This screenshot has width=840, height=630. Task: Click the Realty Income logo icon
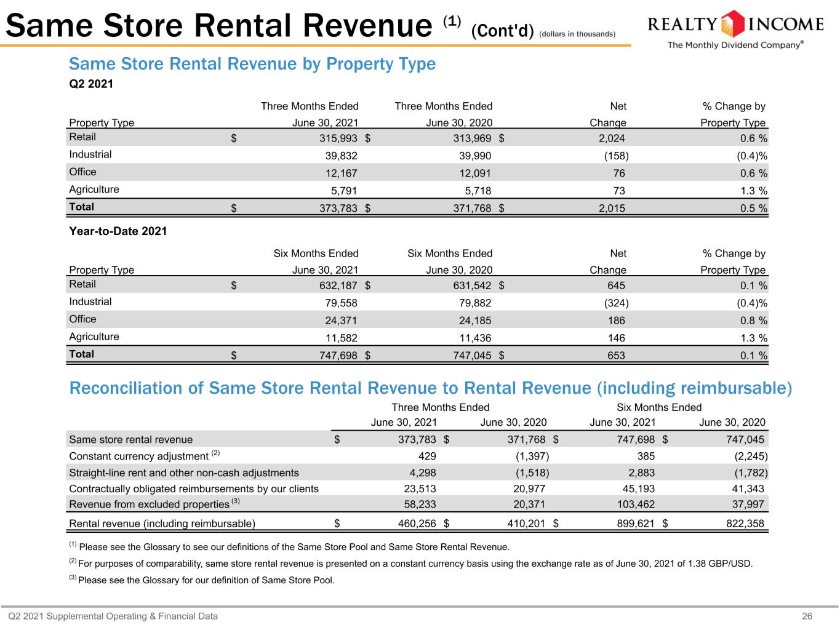[733, 24]
